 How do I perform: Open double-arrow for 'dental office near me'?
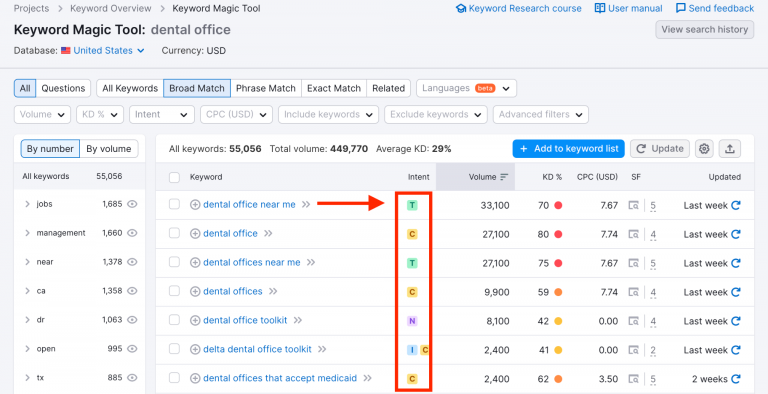306,204
